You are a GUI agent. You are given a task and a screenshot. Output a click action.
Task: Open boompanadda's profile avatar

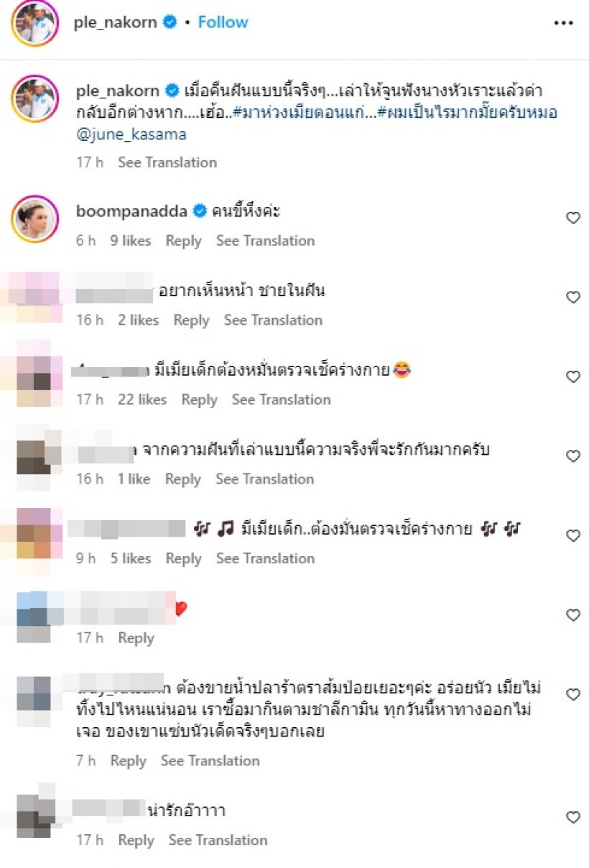(34, 218)
